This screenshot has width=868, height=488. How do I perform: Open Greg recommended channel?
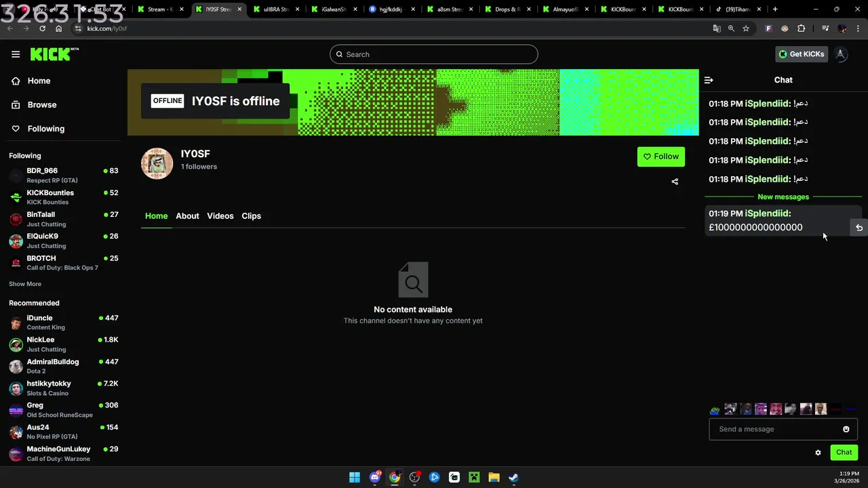[x=63, y=409]
